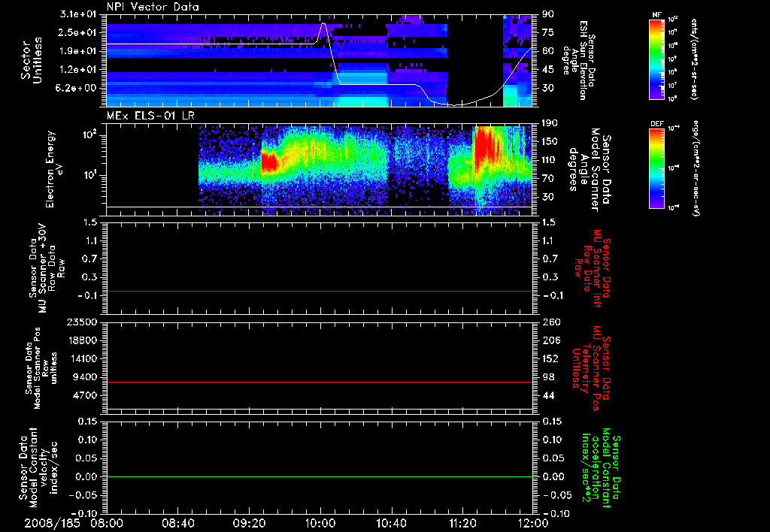Click the "08:40" time tick label
The height and width of the screenshot is (532, 770).
pos(178,523)
